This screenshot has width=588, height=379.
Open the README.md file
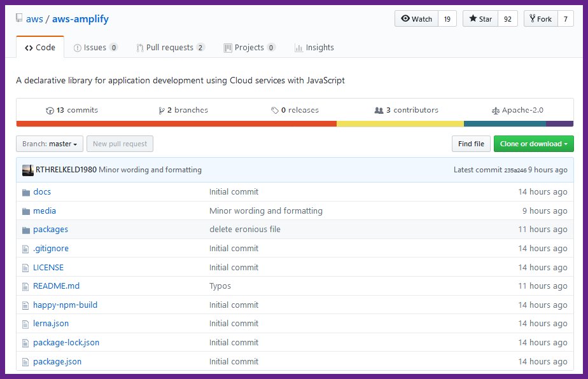click(x=56, y=286)
